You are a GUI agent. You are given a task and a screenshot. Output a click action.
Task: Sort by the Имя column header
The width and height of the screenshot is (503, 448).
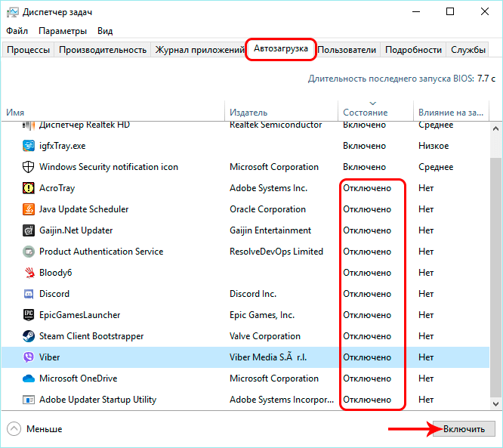pyautogui.click(x=113, y=112)
